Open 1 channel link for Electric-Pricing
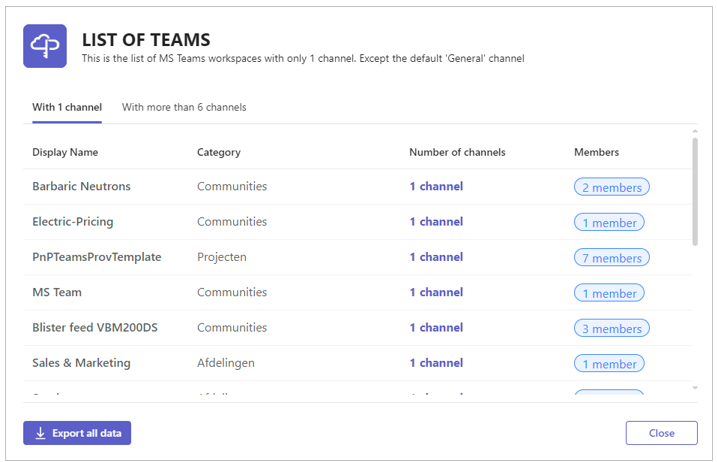Viewport: 717px width, 462px height. pyautogui.click(x=436, y=221)
